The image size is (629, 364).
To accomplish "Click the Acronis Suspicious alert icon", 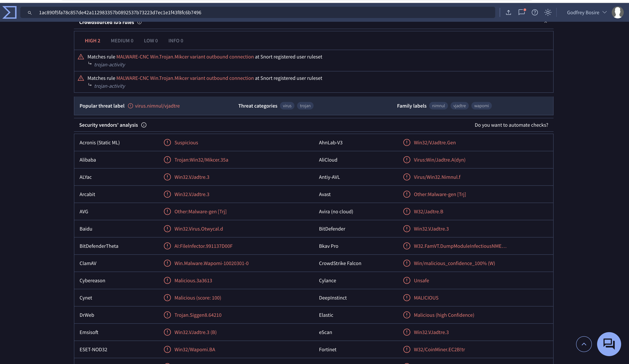I will [x=167, y=142].
